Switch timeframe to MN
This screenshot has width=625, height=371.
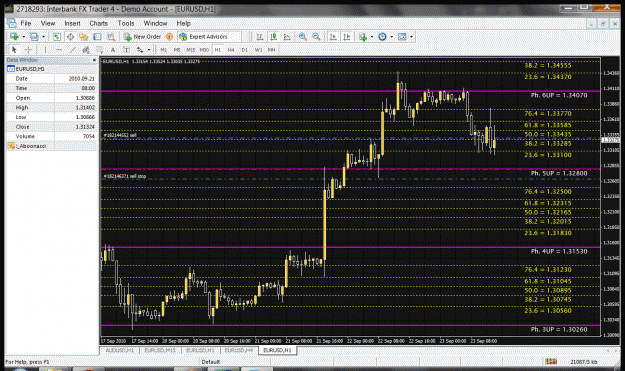click(x=271, y=50)
